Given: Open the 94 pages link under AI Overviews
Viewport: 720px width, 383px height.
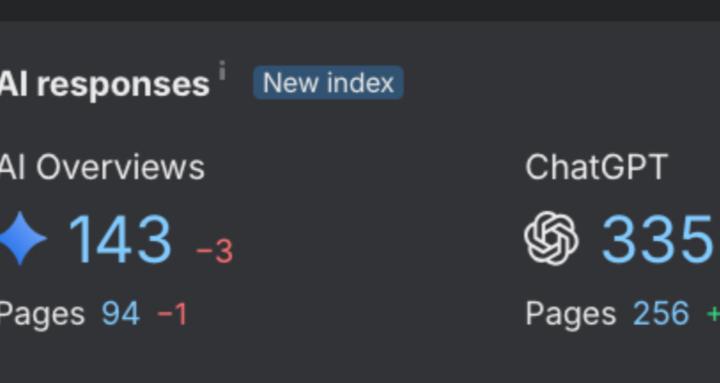Looking at the screenshot, I should (121, 314).
